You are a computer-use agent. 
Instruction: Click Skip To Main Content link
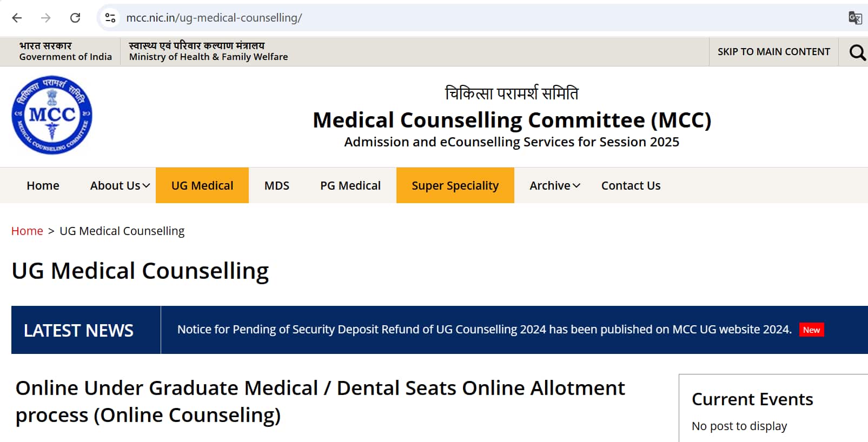[x=773, y=52]
